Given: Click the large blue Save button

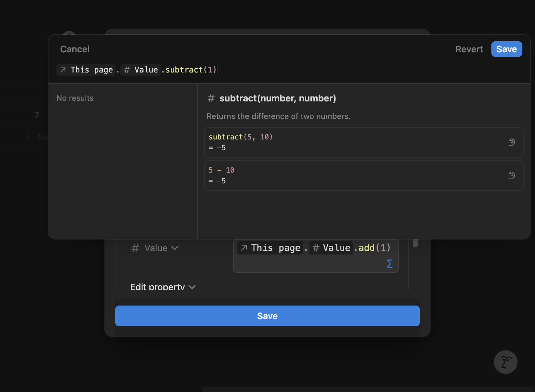Looking at the screenshot, I should click(267, 316).
